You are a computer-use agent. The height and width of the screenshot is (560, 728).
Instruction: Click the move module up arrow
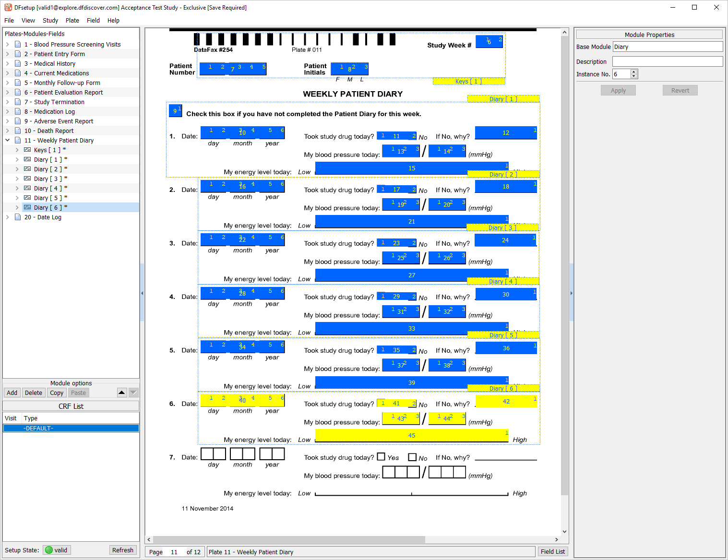(122, 393)
